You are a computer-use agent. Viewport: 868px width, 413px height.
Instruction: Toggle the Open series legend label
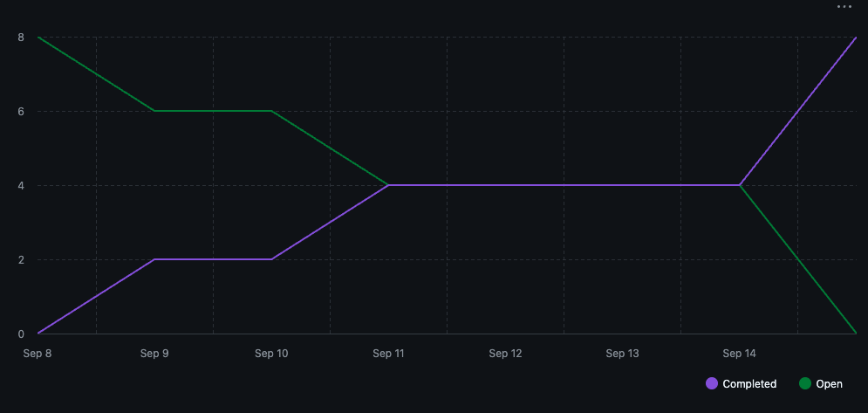point(829,383)
